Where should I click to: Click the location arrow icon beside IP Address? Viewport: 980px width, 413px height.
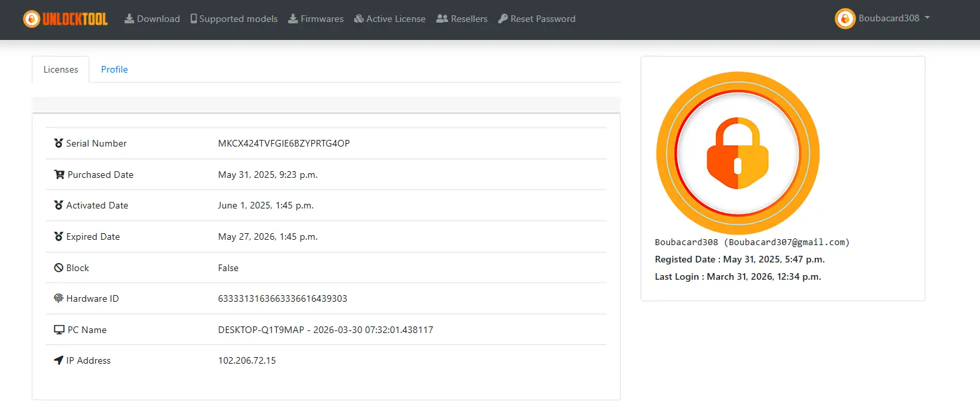pos(59,360)
